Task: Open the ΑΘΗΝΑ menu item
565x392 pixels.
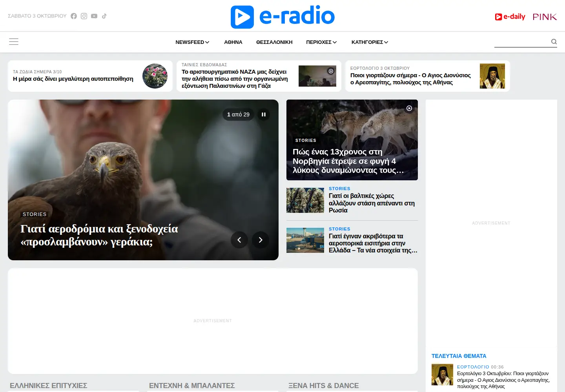Action: click(x=233, y=42)
